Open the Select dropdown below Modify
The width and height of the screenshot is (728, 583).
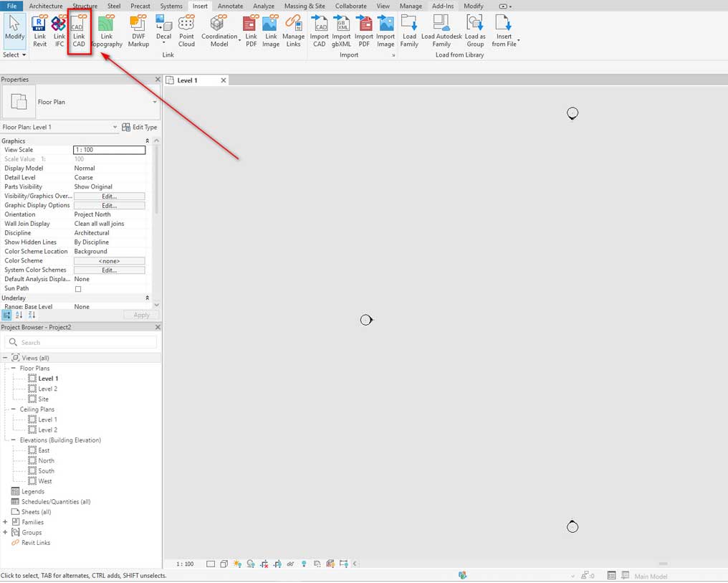(14, 54)
